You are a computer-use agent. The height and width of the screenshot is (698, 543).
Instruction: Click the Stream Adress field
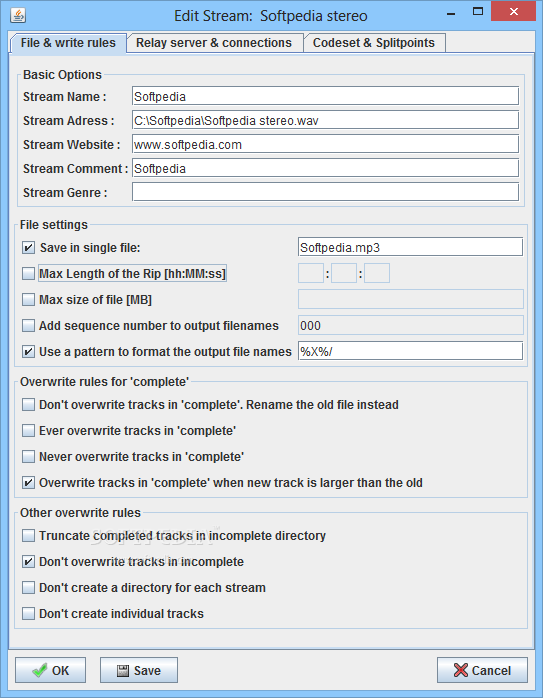[325, 120]
